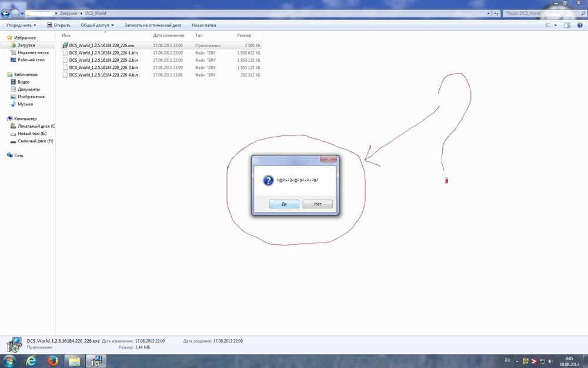Click the Нет button in the dialog
588x368 pixels.
tap(318, 204)
